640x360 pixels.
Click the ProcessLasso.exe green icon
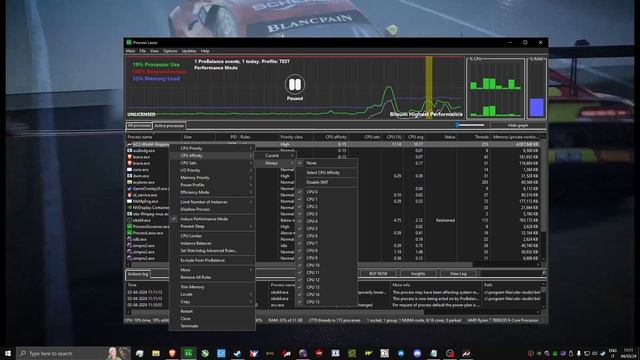point(129,233)
